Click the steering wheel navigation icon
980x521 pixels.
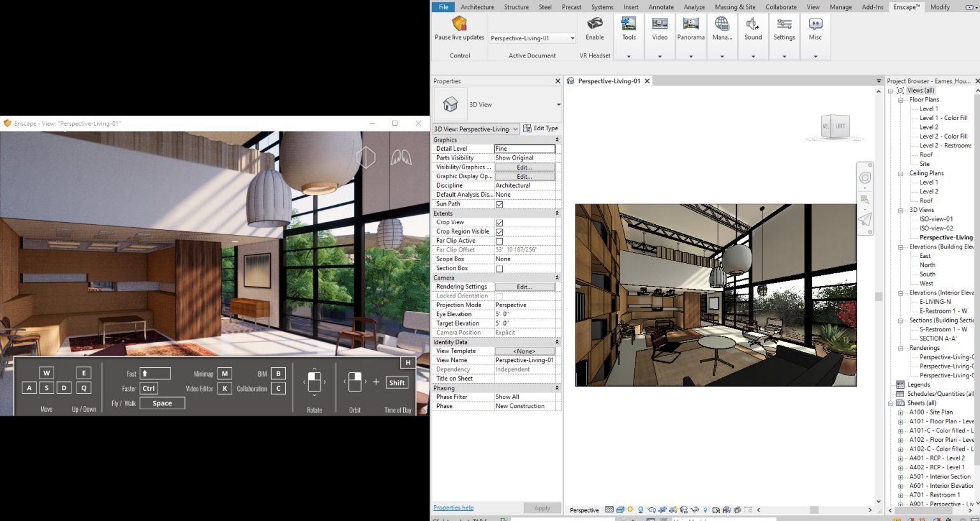865,178
